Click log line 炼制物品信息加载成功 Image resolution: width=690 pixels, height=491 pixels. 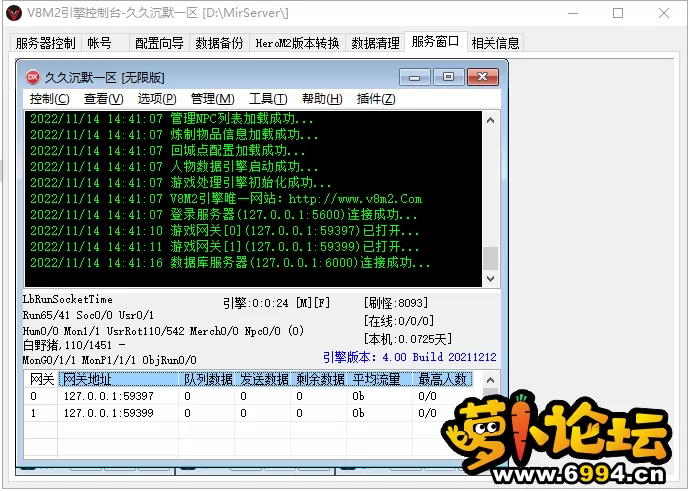pos(174,135)
